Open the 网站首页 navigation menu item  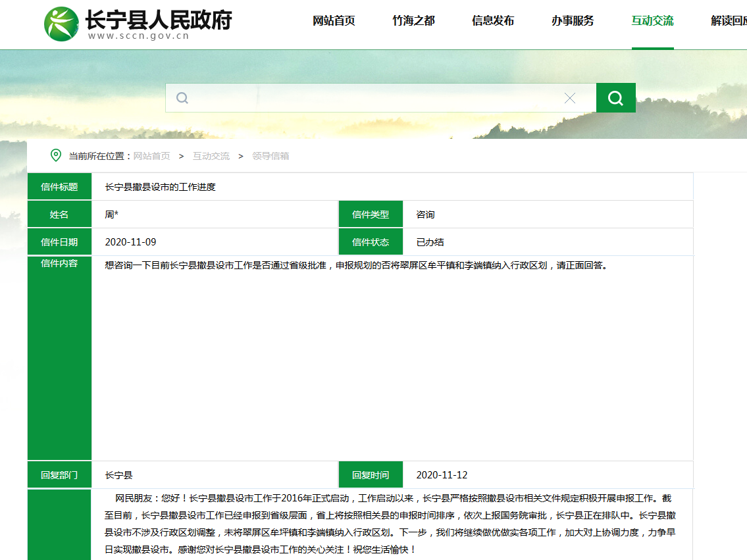point(334,21)
